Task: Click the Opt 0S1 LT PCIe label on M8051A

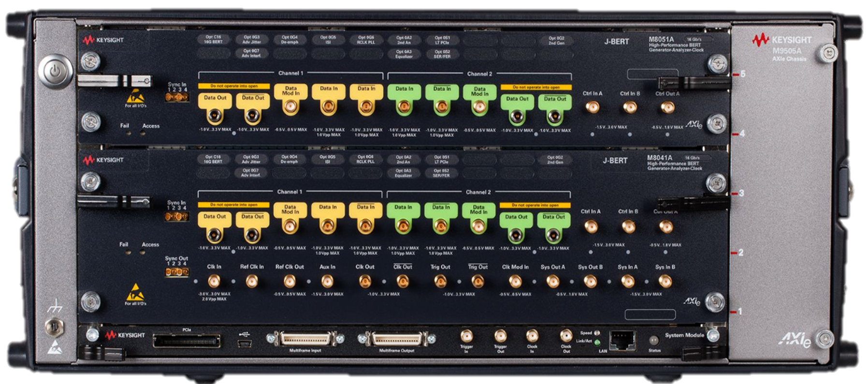Action: click(x=442, y=40)
